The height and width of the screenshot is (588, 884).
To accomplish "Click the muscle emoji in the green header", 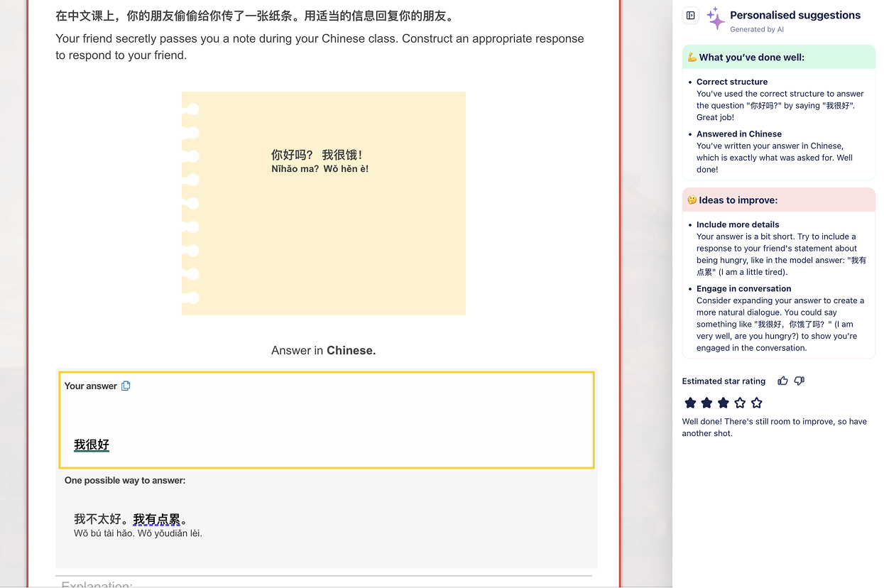I will pyautogui.click(x=692, y=58).
